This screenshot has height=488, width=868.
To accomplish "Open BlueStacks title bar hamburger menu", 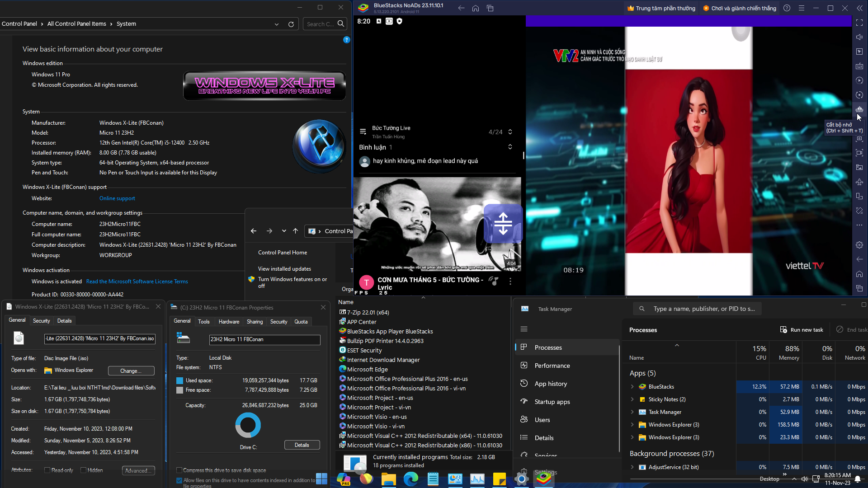I will [x=802, y=8].
